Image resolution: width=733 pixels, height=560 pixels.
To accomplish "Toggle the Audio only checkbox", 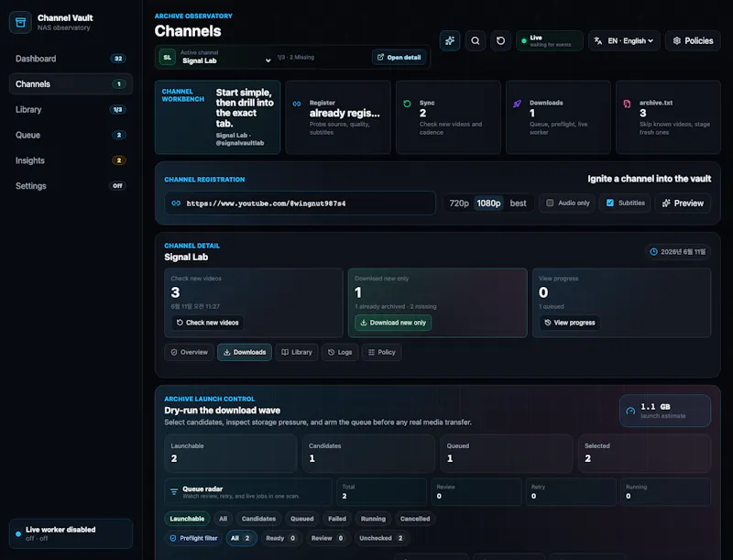I will tap(550, 203).
